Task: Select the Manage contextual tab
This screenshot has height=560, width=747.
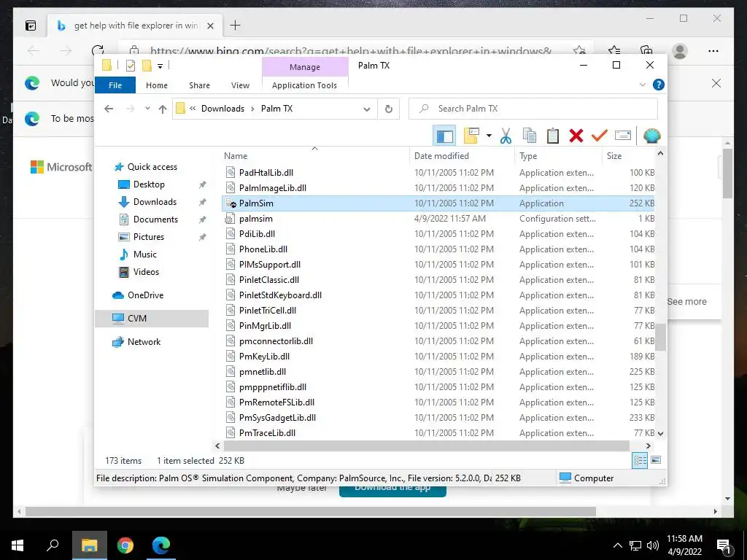Action: (x=304, y=67)
